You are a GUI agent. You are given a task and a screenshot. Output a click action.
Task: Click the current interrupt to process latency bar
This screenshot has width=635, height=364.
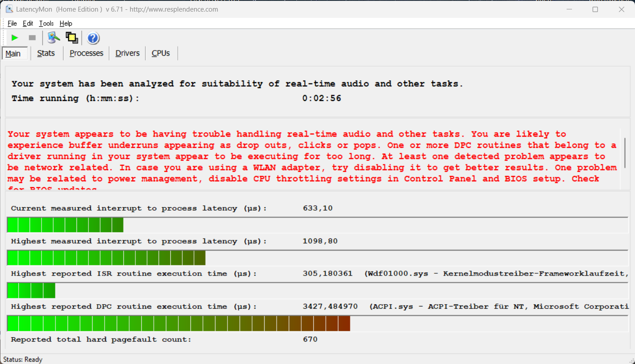(65, 225)
